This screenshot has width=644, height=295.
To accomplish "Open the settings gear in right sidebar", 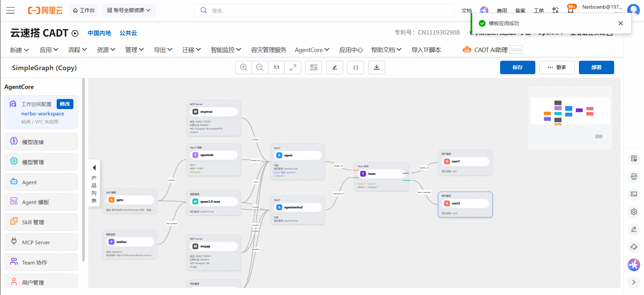I will pos(634,212).
